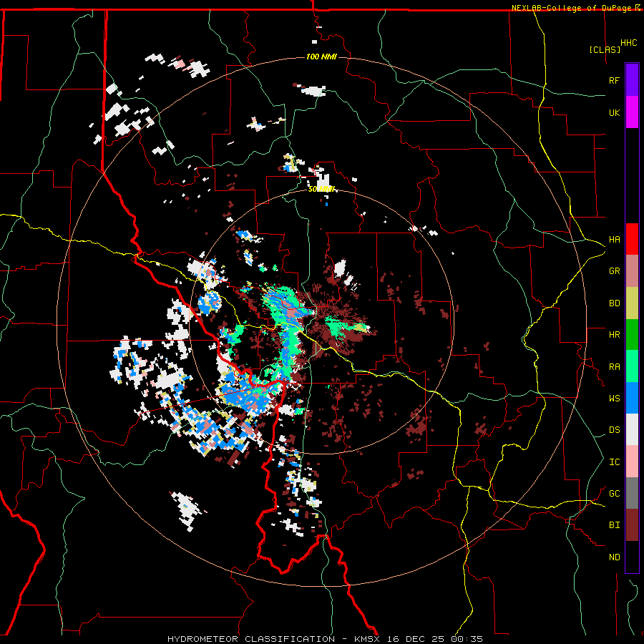Click the HA legend label
The width and height of the screenshot is (644, 644).
pyautogui.click(x=614, y=240)
